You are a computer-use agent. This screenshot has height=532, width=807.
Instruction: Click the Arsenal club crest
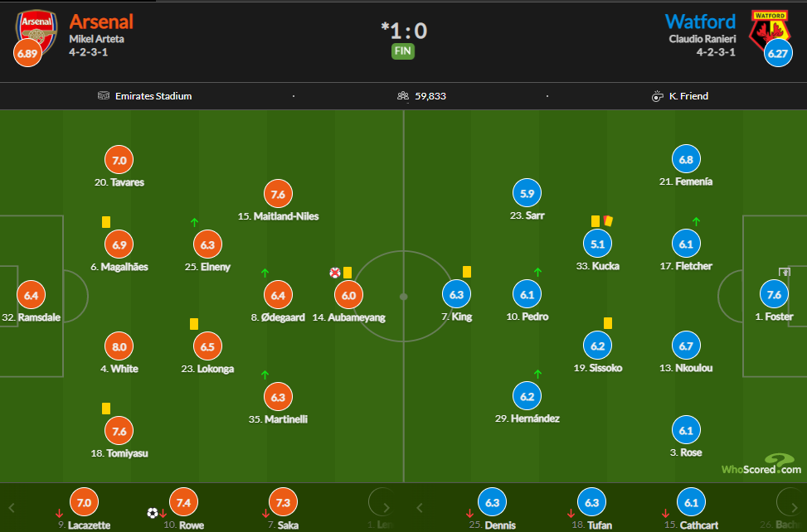36,31
